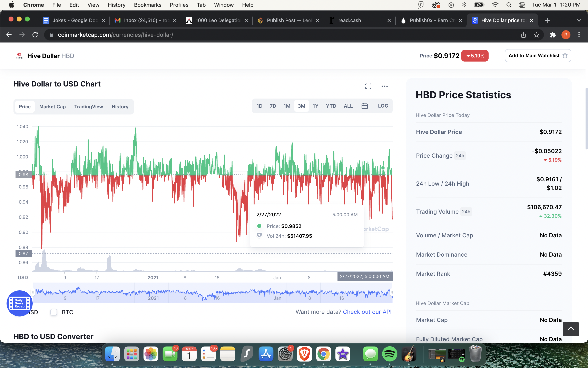The height and width of the screenshot is (368, 588).
Task: Open the App Store from the dock
Action: point(266,354)
